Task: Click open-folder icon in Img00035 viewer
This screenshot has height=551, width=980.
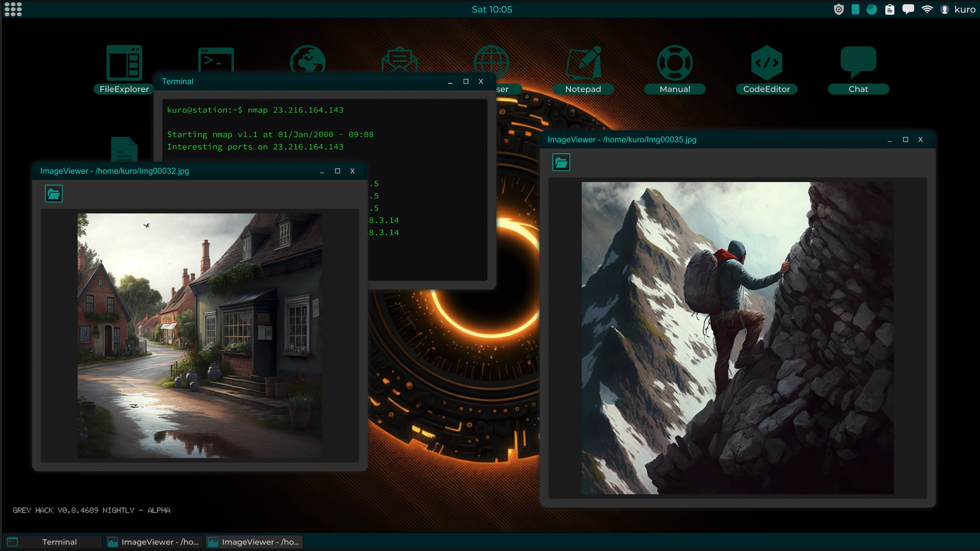Action: [561, 162]
